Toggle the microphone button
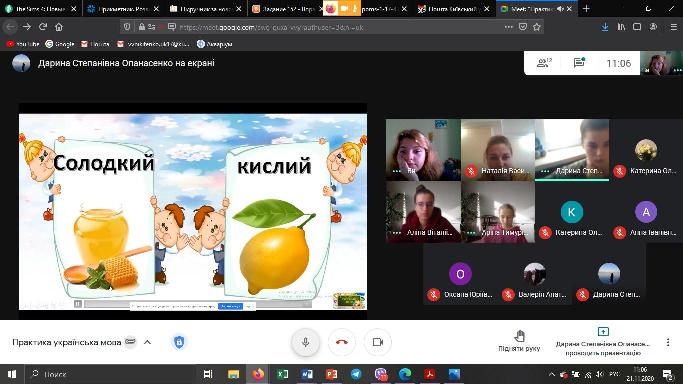Screen dimensions: 683x384 click(305, 342)
